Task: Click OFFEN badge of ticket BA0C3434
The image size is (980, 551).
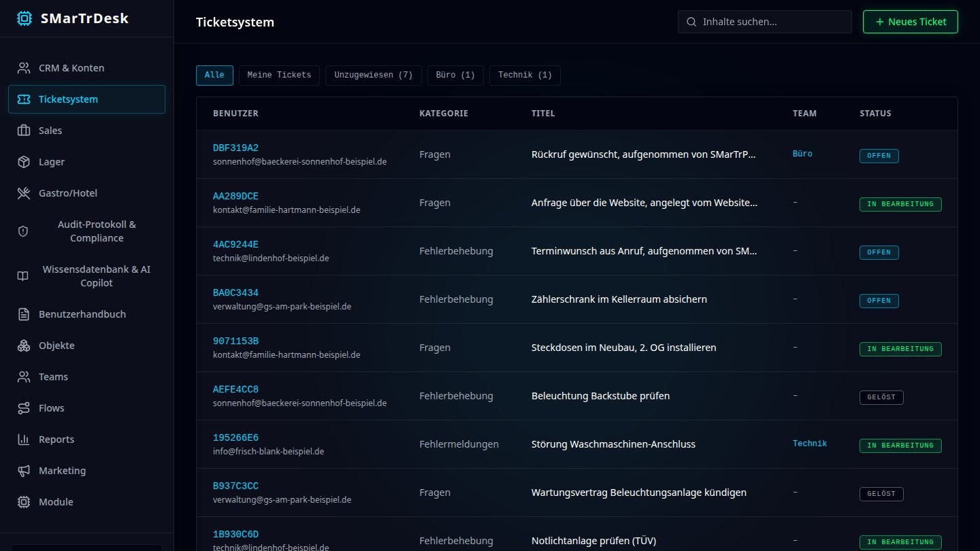Action: (x=879, y=301)
